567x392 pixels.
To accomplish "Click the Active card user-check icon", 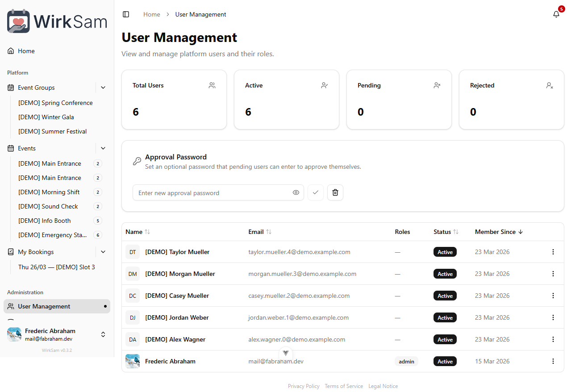I will [325, 85].
